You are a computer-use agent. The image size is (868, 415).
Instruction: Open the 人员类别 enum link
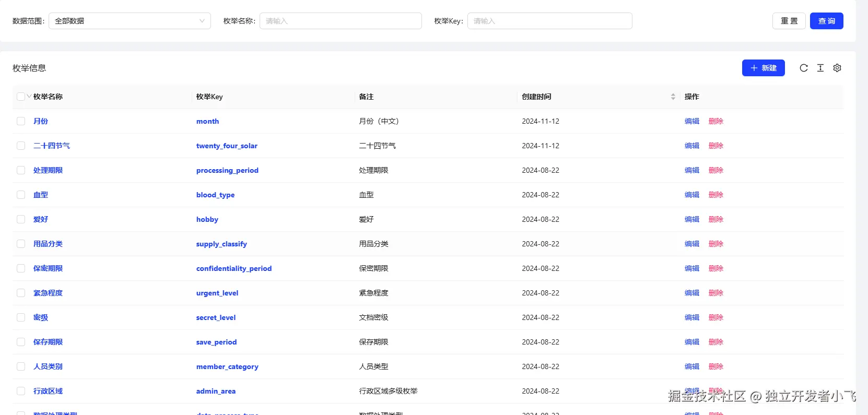click(x=48, y=366)
